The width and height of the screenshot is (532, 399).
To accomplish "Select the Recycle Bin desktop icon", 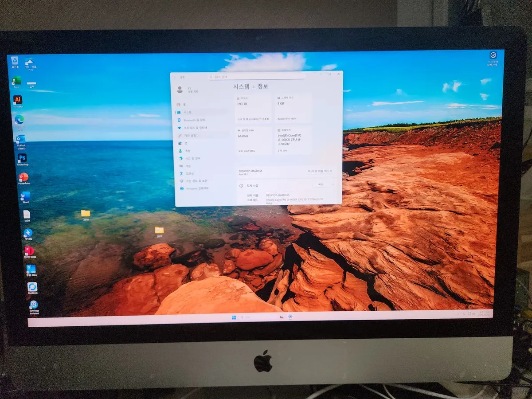I will 15,60.
